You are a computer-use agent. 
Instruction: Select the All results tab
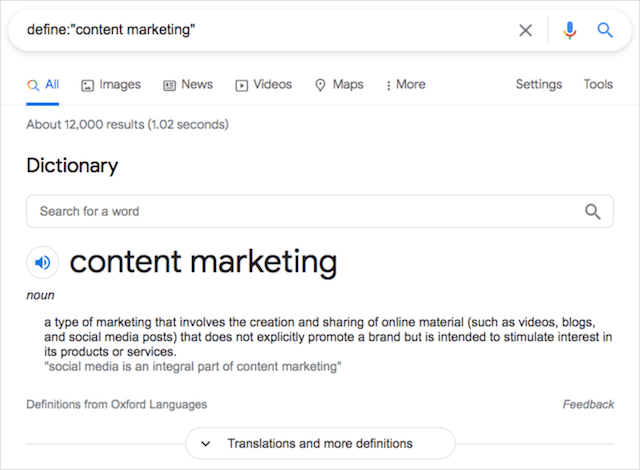click(x=43, y=85)
